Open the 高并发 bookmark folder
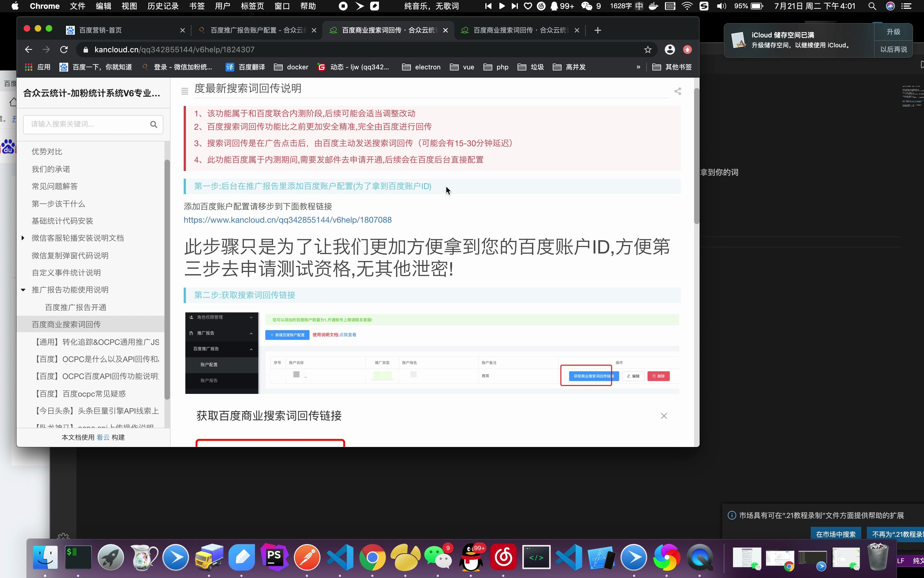924x578 pixels. [x=569, y=67]
